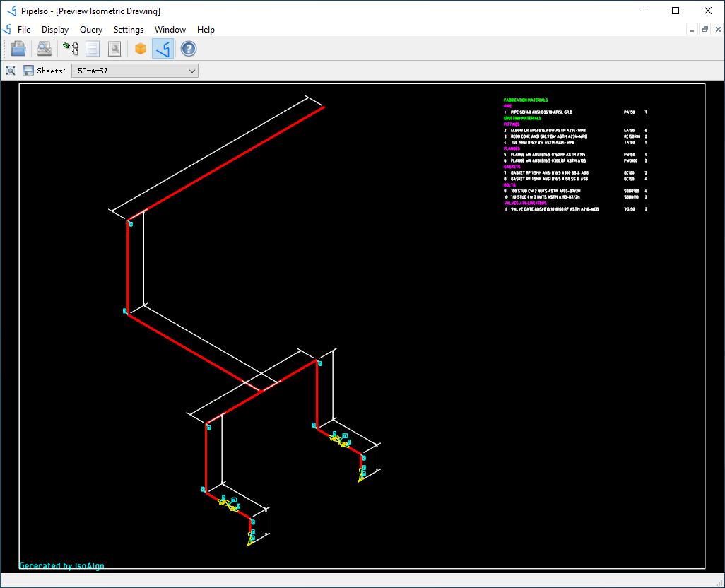Click the document with wrench options icon
The width and height of the screenshot is (725, 588).
114,49
